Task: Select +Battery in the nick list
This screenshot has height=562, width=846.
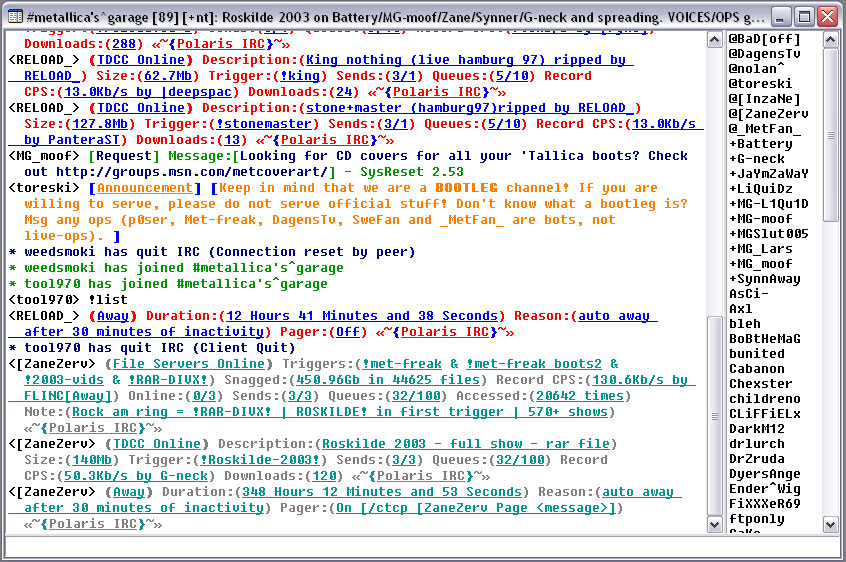Action: 761,144
